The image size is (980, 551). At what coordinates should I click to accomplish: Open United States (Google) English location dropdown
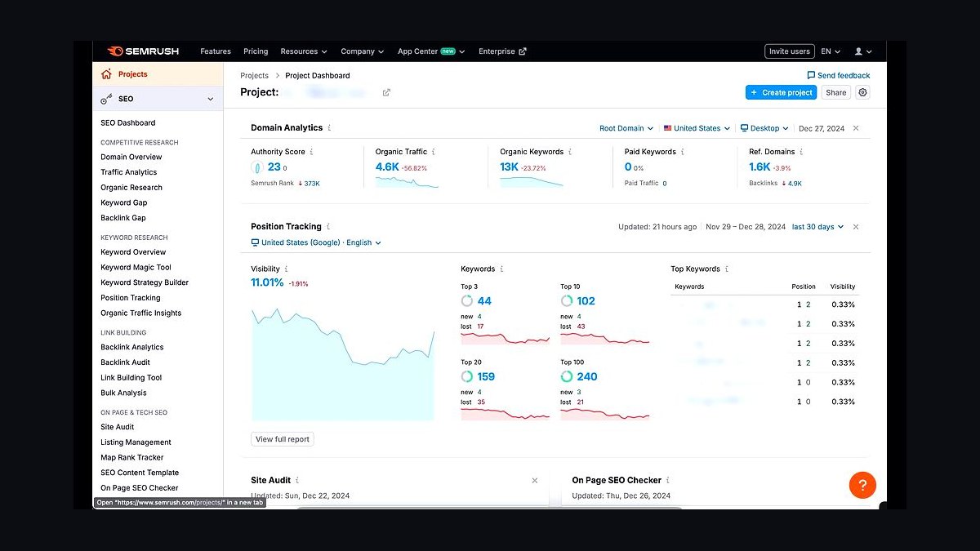pos(316,242)
